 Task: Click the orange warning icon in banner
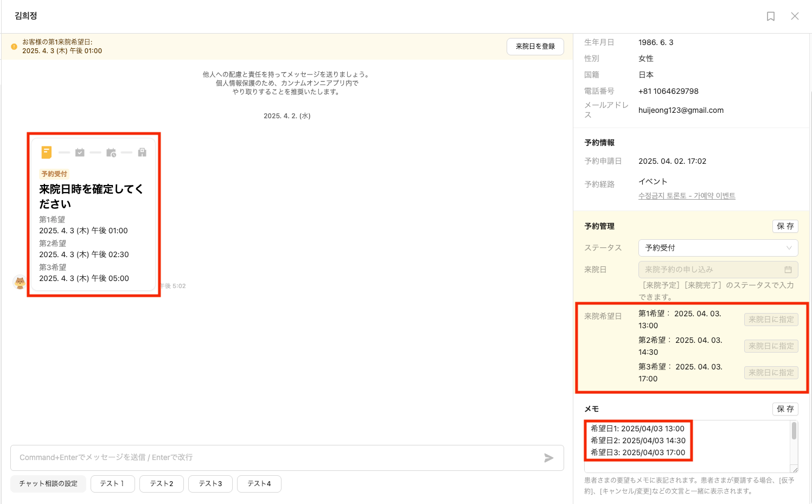click(14, 47)
